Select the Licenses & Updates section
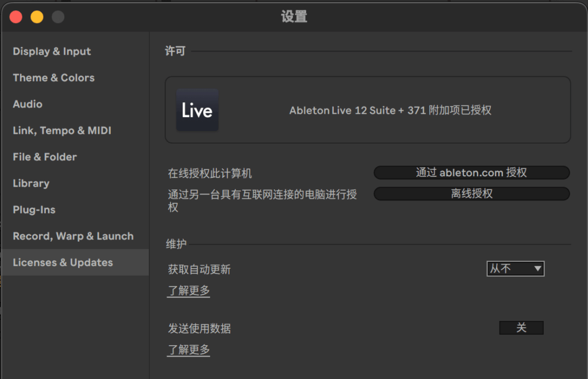The height and width of the screenshot is (379, 588). click(63, 262)
